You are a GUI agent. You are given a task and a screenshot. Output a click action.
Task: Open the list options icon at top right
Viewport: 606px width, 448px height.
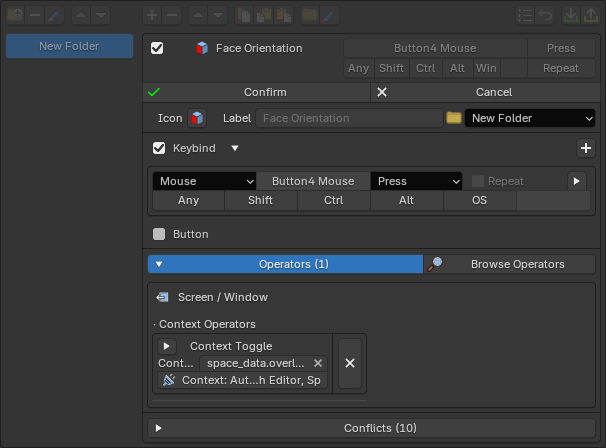(525, 15)
